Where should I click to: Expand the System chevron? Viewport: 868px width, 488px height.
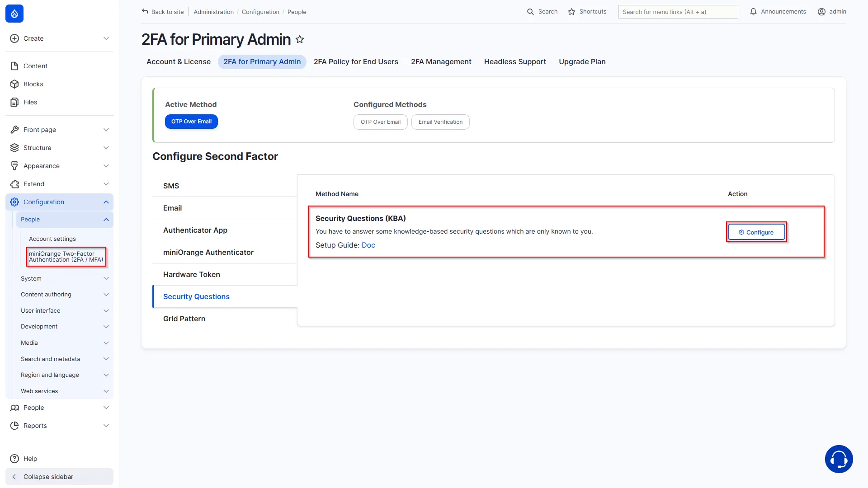(x=106, y=278)
